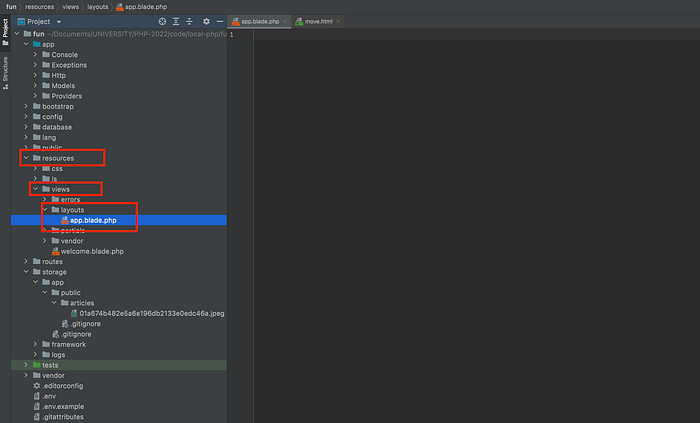700x423 pixels.
Task: Switch to the app.blade.php editor tab
Action: (260, 21)
